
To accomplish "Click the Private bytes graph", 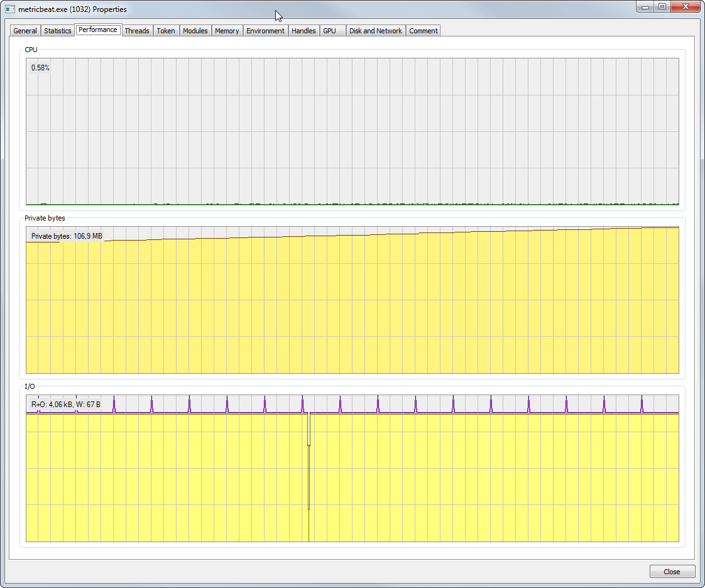I will pos(352,300).
